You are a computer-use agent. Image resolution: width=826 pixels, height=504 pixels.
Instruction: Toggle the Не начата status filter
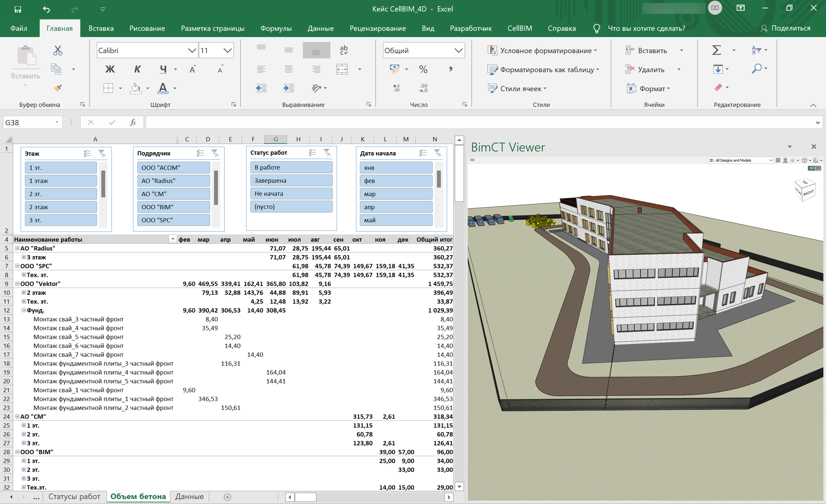(291, 193)
